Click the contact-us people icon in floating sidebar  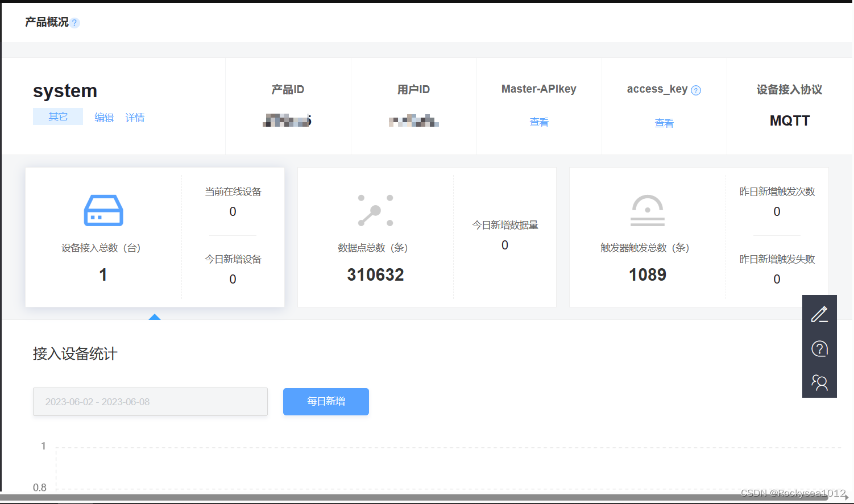pos(819,382)
